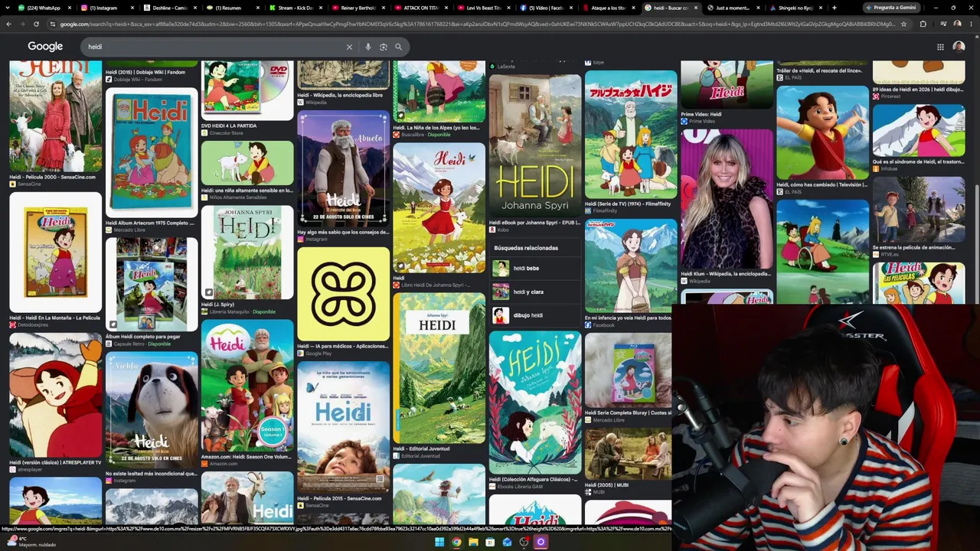
Task: Open the Heidi Editorial Juventud book cover
Action: point(439,369)
